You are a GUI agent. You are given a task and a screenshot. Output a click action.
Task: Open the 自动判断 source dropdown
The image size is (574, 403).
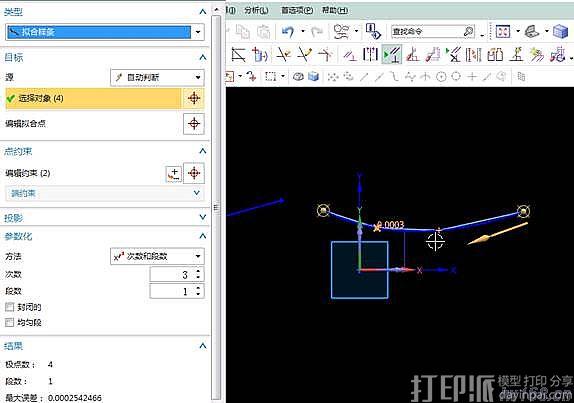(x=198, y=77)
